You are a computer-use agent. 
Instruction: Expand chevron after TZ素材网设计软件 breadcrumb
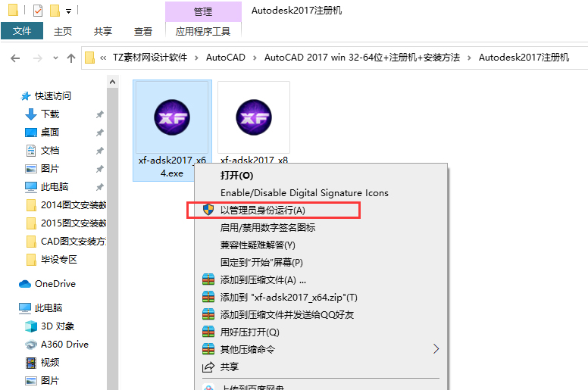coord(196,58)
